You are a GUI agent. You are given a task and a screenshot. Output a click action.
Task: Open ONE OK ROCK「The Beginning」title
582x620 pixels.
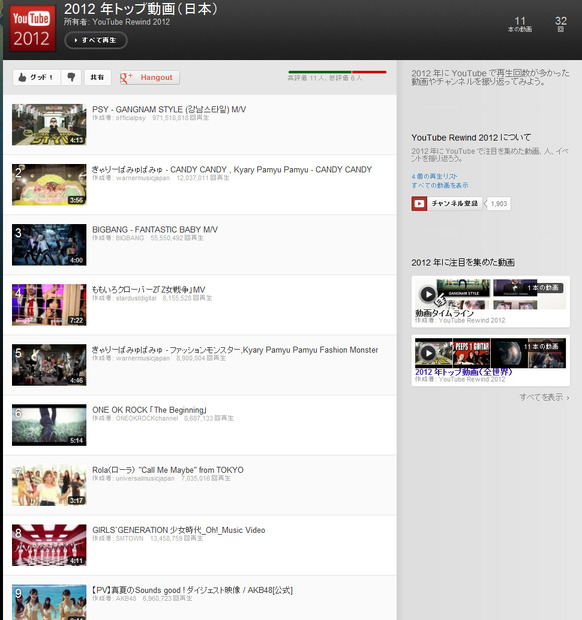tap(149, 410)
